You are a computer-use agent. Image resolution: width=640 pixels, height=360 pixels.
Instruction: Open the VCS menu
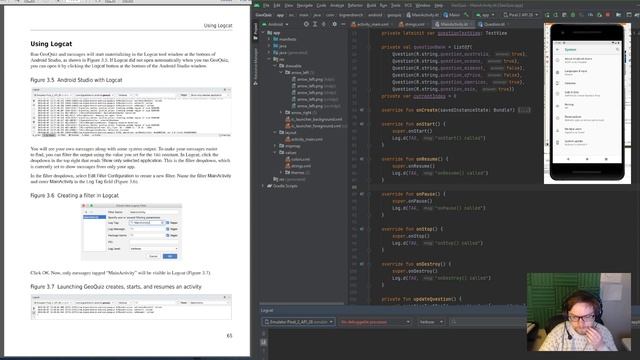408,6
